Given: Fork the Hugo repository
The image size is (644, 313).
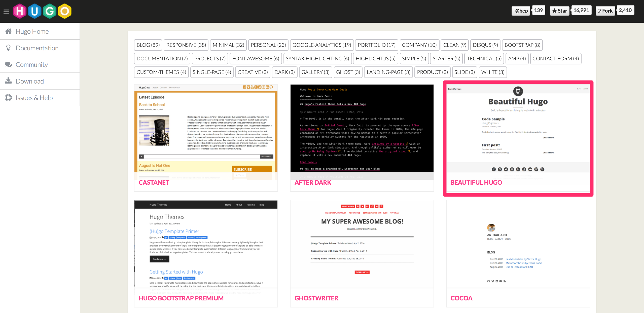Looking at the screenshot, I should 605,11.
